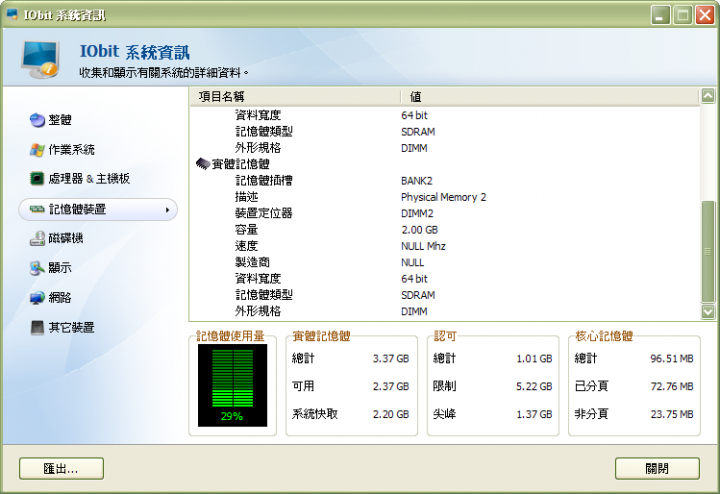
Task: Click the scrollbar down arrow
Action: pos(708,312)
